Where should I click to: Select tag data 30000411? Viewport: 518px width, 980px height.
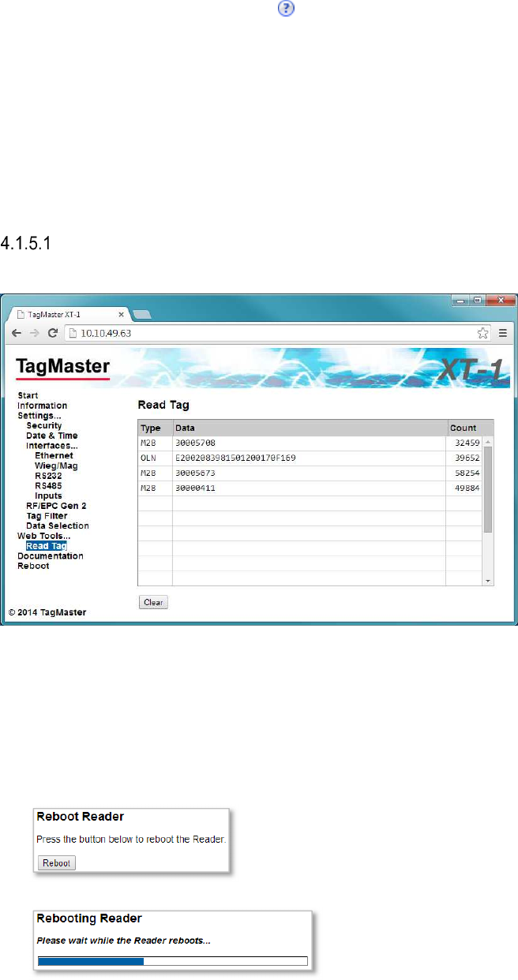coord(195,488)
